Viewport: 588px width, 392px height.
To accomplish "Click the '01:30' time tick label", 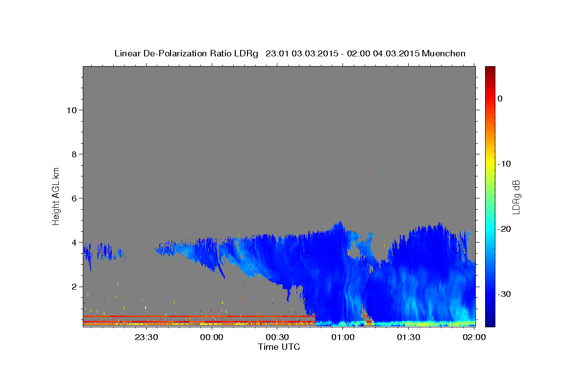I will point(409,337).
